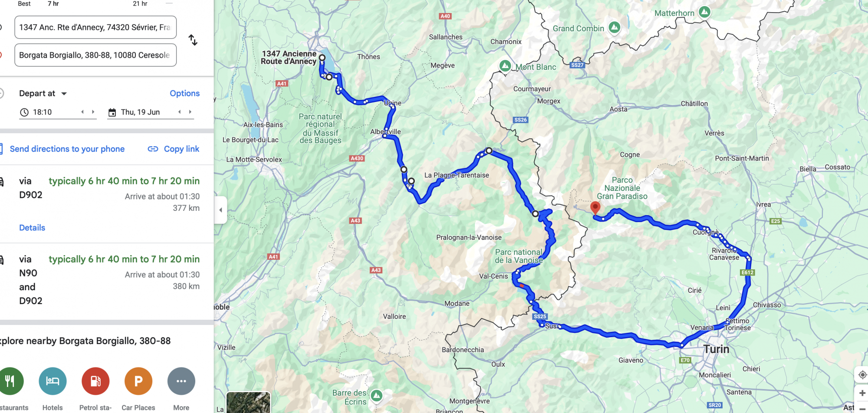Click the Mont Blanc peak marker
868x413 pixels.
(x=505, y=66)
